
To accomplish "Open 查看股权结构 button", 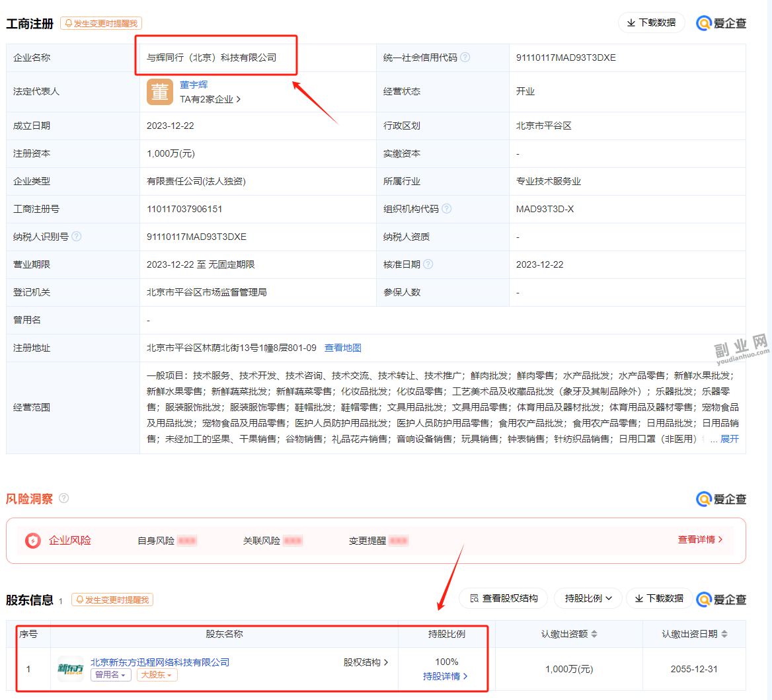I will click(x=503, y=598).
